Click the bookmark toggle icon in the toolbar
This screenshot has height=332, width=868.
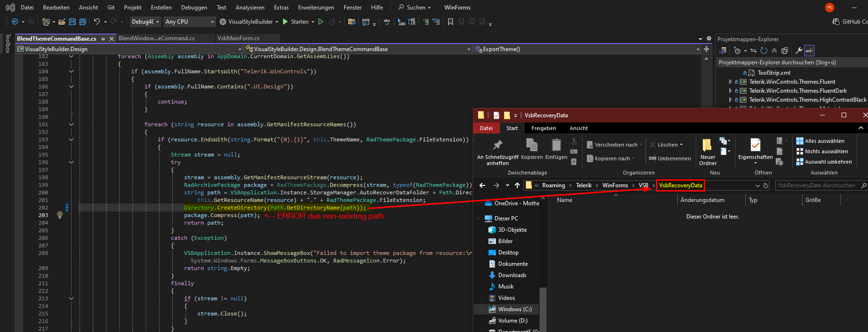tap(451, 22)
